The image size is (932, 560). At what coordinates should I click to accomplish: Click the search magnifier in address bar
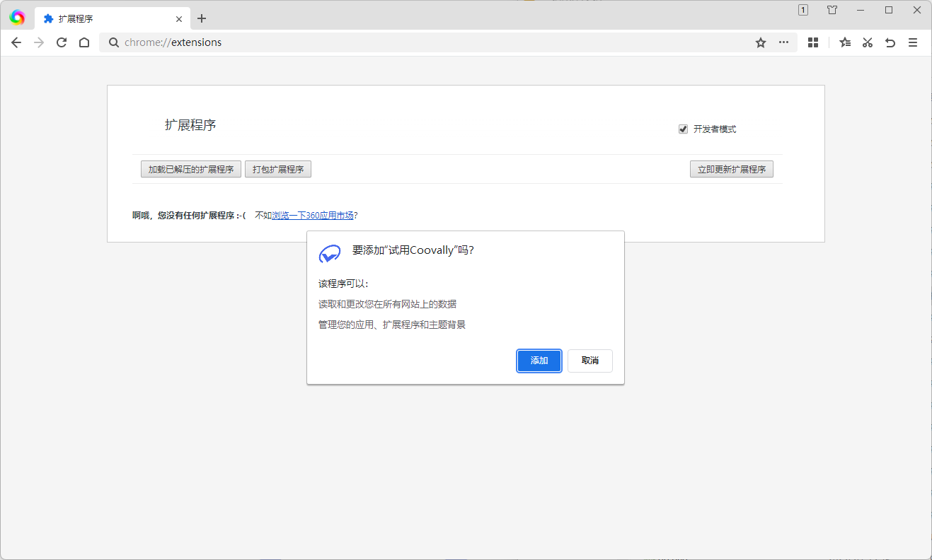(x=113, y=42)
